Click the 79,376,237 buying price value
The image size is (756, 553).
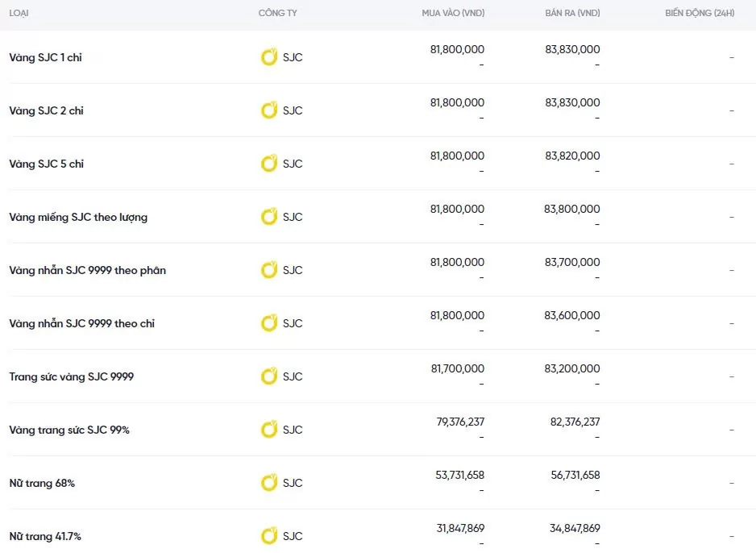[x=459, y=422]
